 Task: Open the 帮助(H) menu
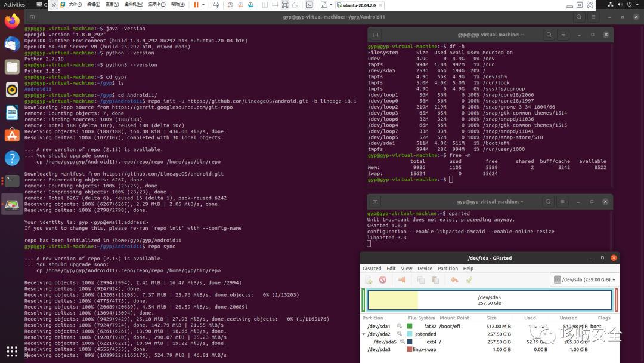click(x=178, y=5)
